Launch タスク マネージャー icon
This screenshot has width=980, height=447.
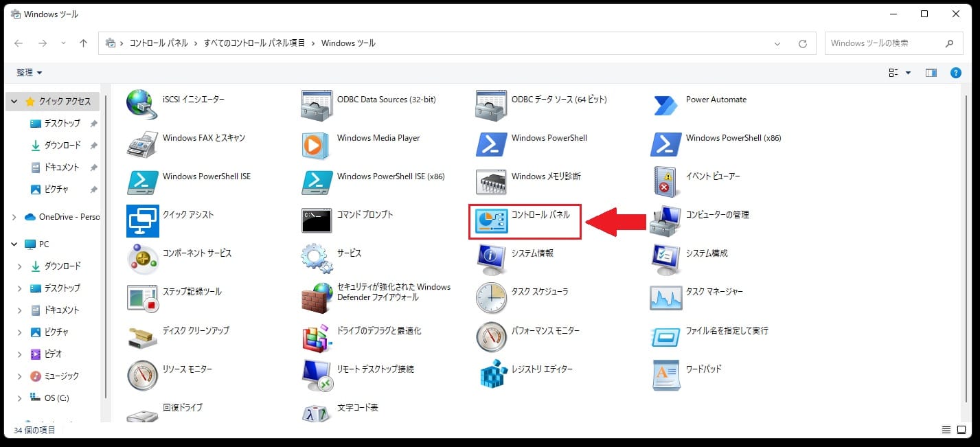665,297
